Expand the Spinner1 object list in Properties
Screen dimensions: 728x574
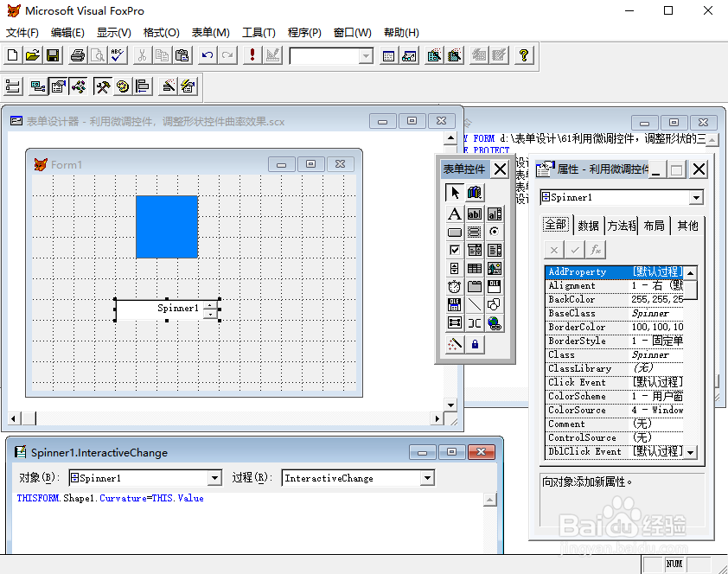(696, 198)
